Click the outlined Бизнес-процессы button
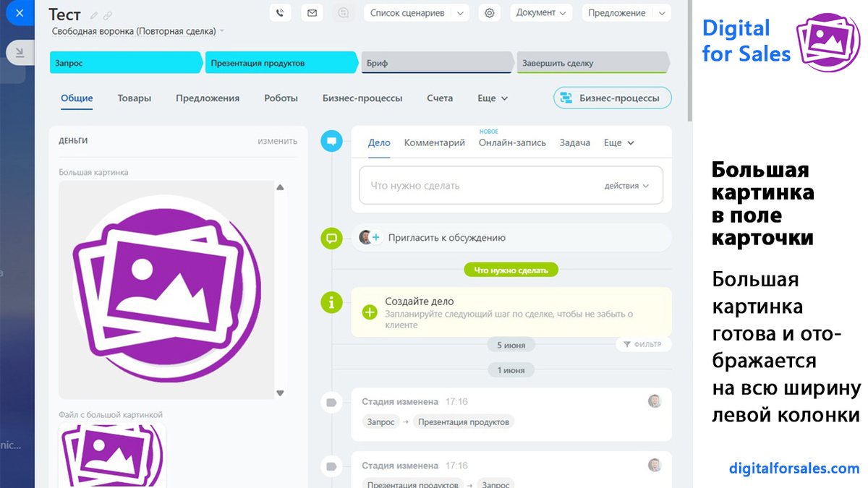The width and height of the screenshot is (868, 488). [613, 98]
